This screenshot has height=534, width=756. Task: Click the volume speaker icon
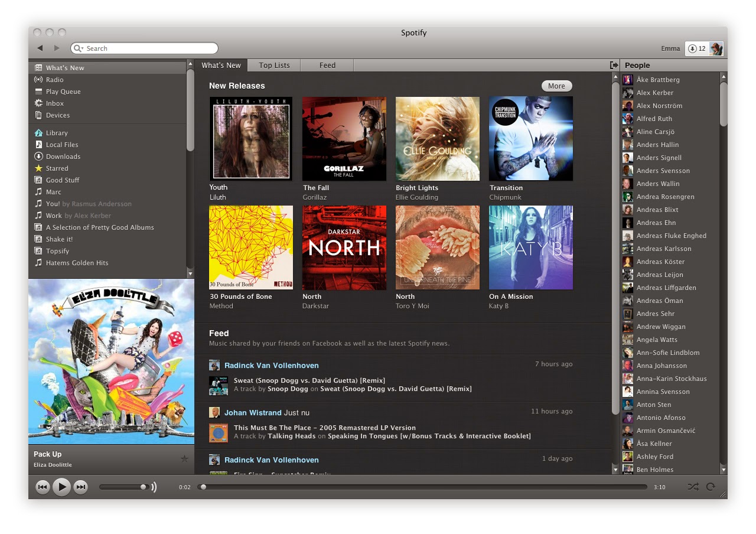click(154, 487)
